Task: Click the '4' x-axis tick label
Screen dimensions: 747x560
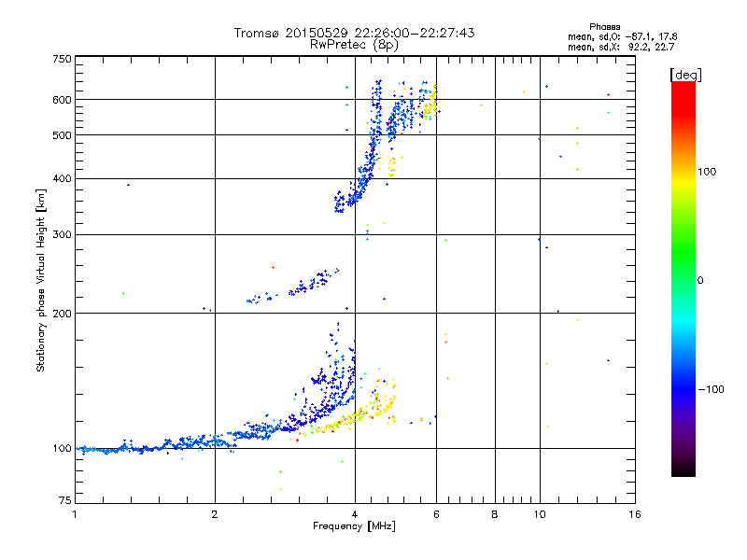Action: [x=355, y=514]
